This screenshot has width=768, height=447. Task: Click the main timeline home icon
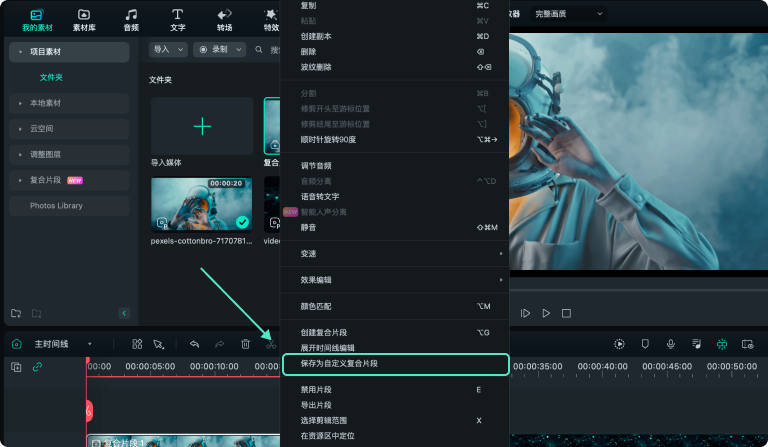17,344
